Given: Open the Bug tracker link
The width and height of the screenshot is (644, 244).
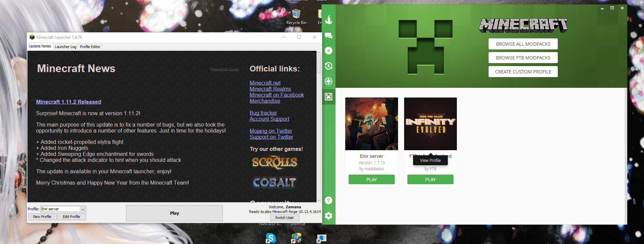Looking at the screenshot, I should click(263, 113).
